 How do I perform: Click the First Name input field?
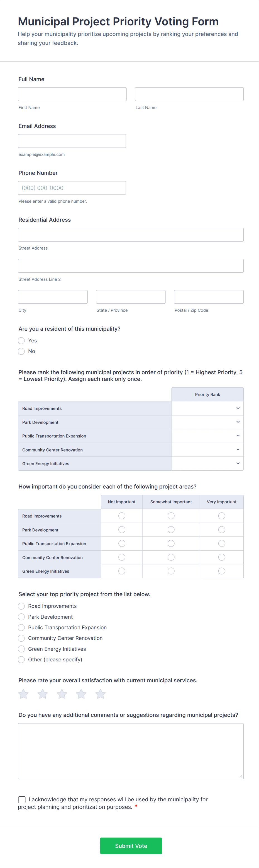pos(72,94)
